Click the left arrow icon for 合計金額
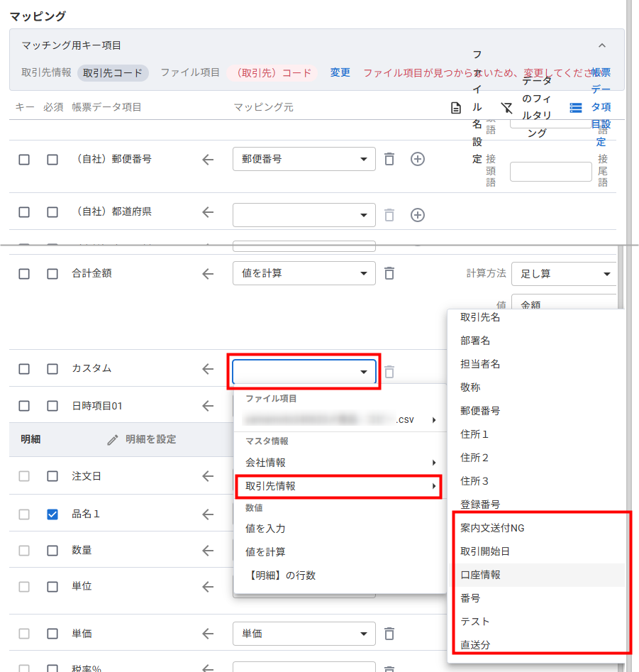Image resolution: width=639 pixels, height=672 pixels. 207,273
